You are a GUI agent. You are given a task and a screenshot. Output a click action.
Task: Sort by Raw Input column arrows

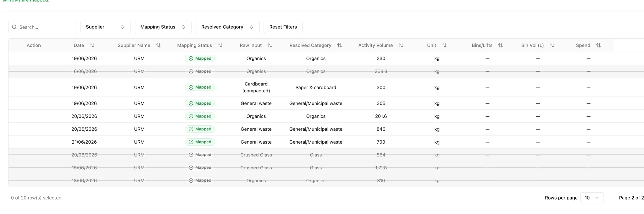point(270,45)
